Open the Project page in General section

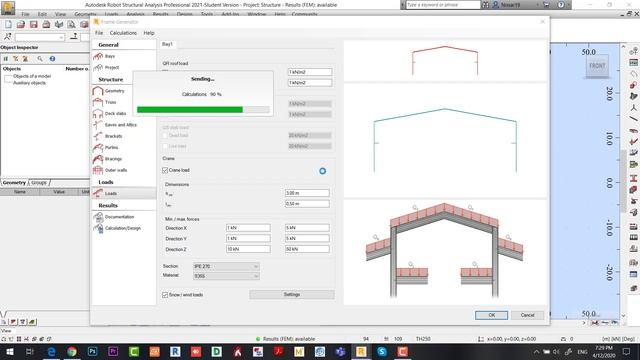click(111, 67)
